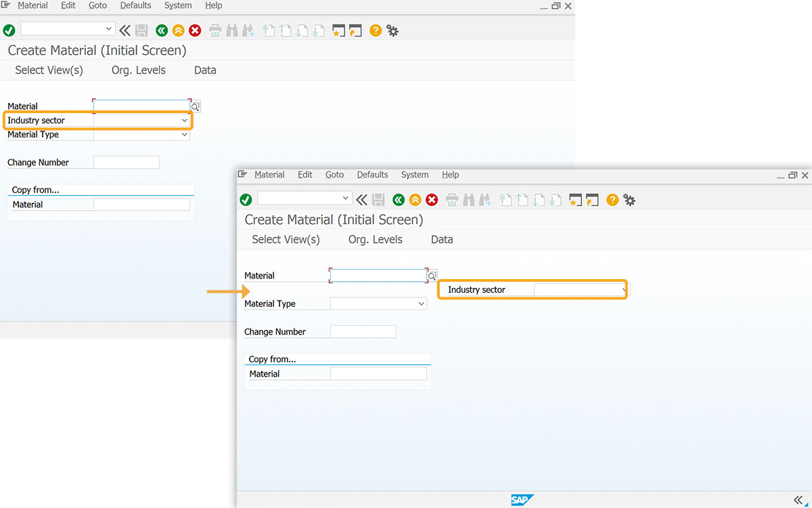Screen dimensions: 812x508
Task: Click Last Page icon in front window
Action: [x=555, y=200]
